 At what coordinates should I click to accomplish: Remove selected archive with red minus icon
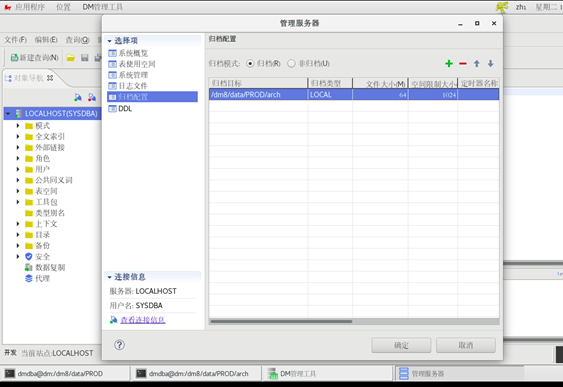pos(462,64)
